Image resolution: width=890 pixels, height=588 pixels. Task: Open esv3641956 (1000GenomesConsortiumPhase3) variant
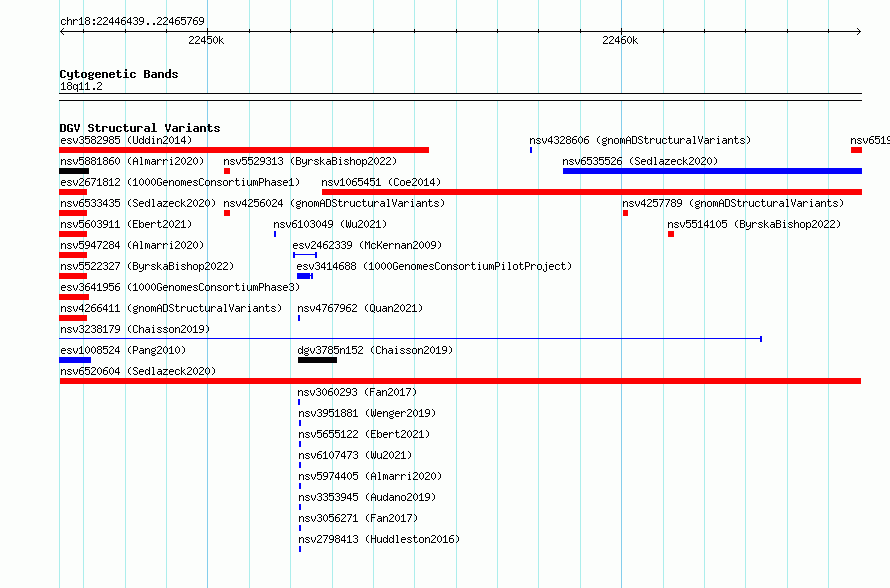[180, 287]
